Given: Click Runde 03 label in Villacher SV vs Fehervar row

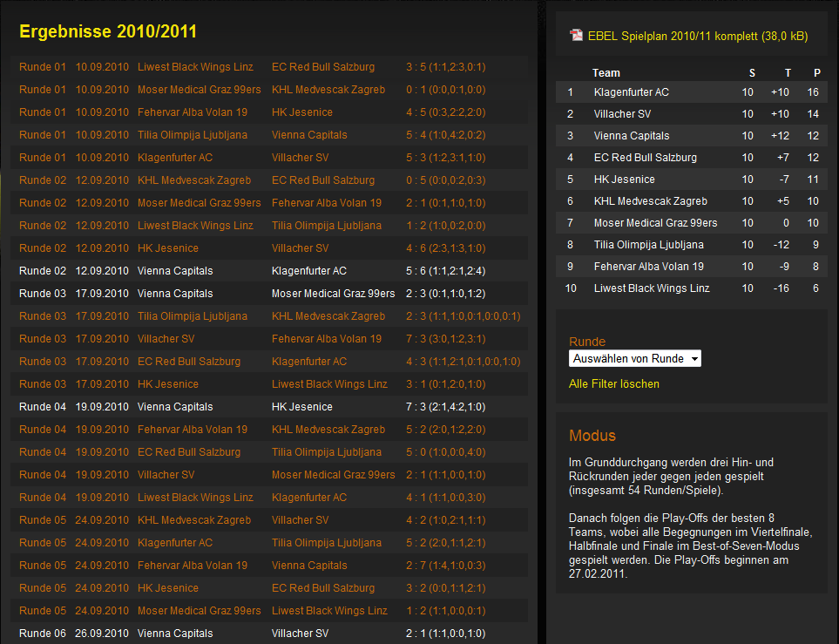Looking at the screenshot, I should coord(43,339).
